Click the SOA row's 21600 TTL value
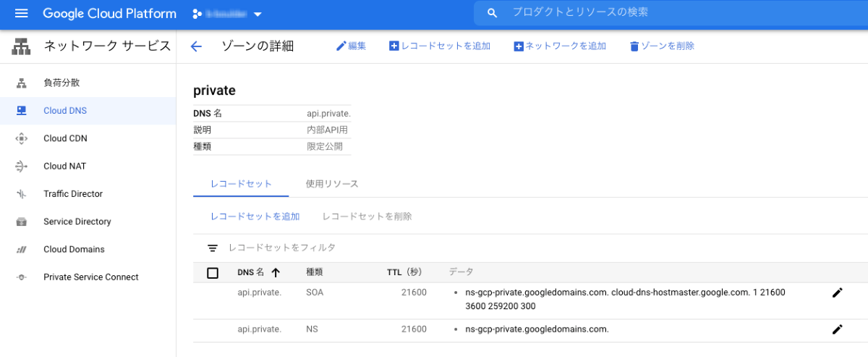 pyautogui.click(x=414, y=293)
